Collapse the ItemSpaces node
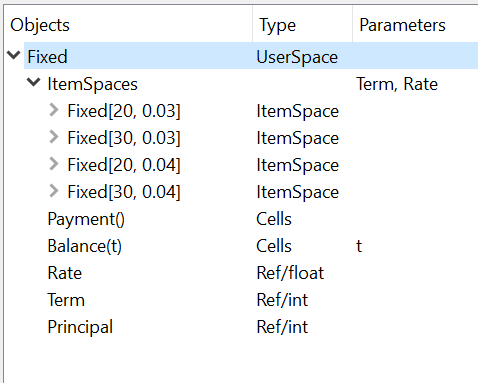478x383 pixels. (34, 82)
